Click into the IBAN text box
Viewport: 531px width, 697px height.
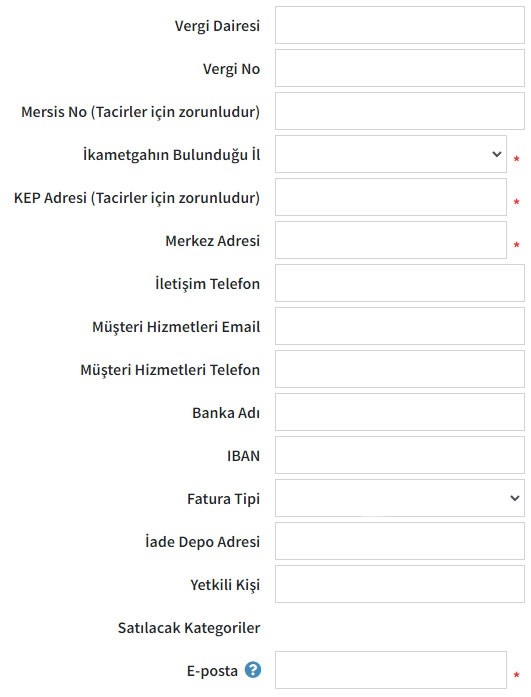[399, 455]
